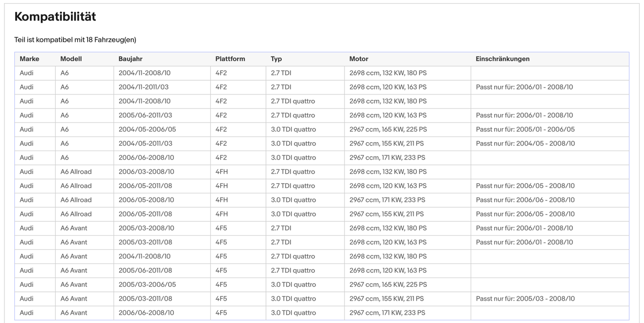The image size is (644, 323).
Task: Click restriction 'Passt nur für: 2005/01 - 2006/05'
Action: (525, 130)
